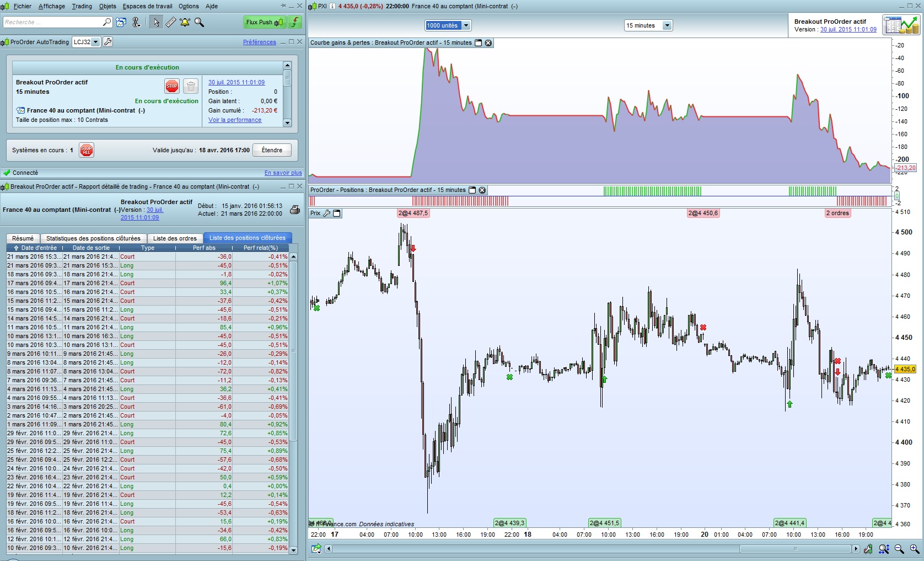Open the En savoir plus link
This screenshot has height=561, width=924.
[283, 173]
